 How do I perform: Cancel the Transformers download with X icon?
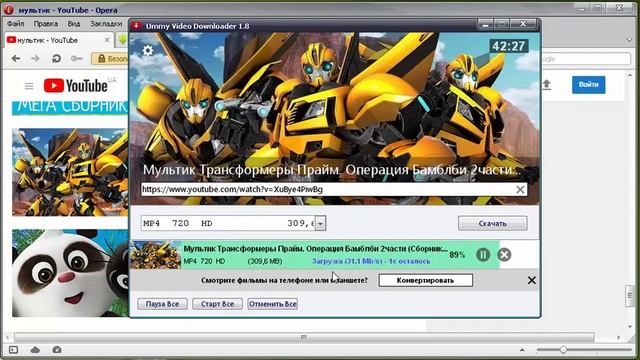tap(504, 255)
